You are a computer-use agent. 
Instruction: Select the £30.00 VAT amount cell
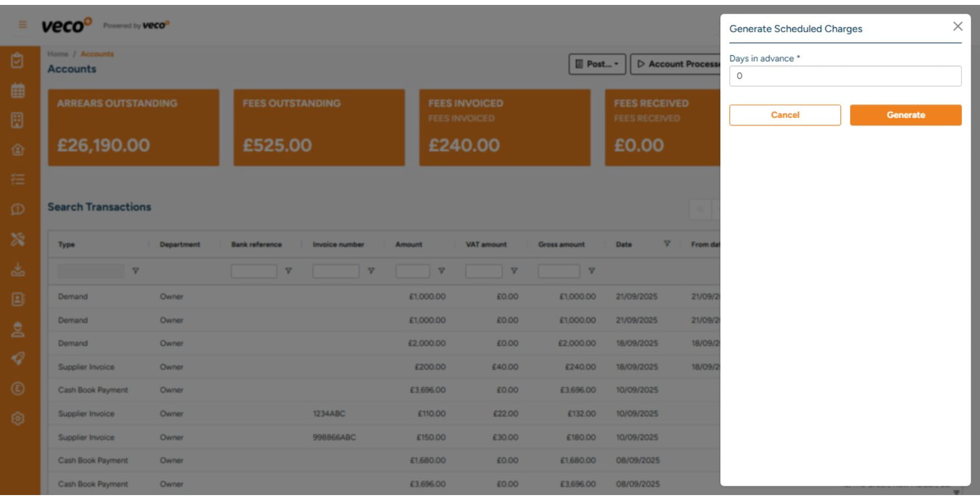click(505, 437)
